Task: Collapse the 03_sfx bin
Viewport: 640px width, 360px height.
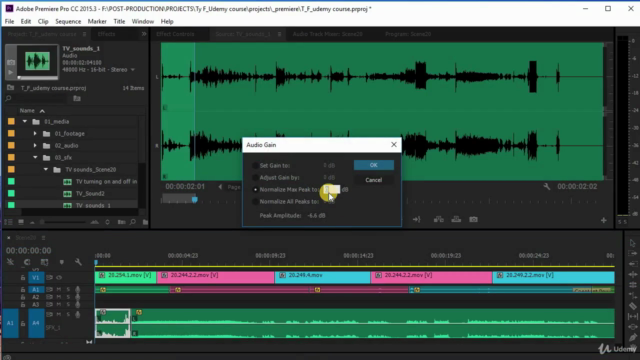Action: click(x=35, y=158)
